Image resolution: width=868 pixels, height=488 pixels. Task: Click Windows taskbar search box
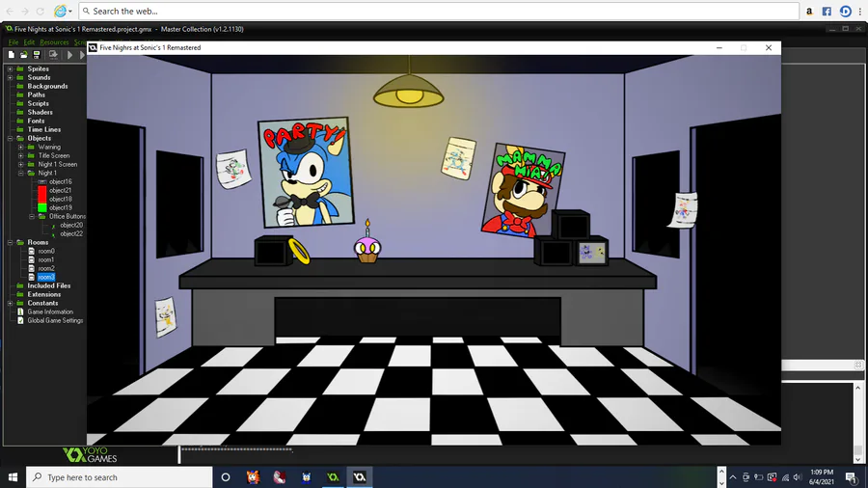[x=119, y=477]
